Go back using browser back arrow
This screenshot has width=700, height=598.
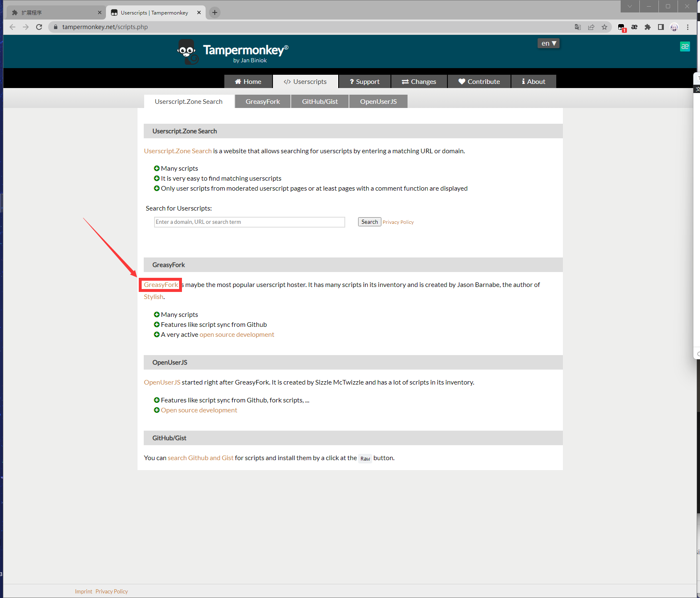tap(12, 27)
